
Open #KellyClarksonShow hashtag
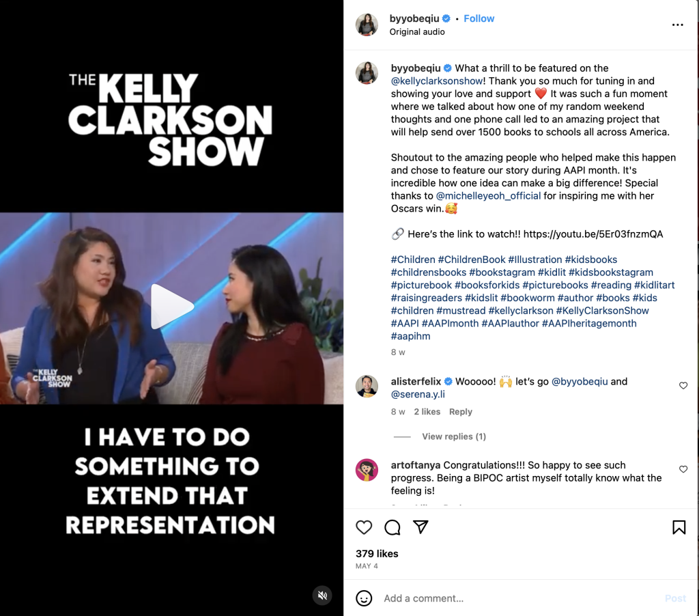pyautogui.click(x=602, y=311)
